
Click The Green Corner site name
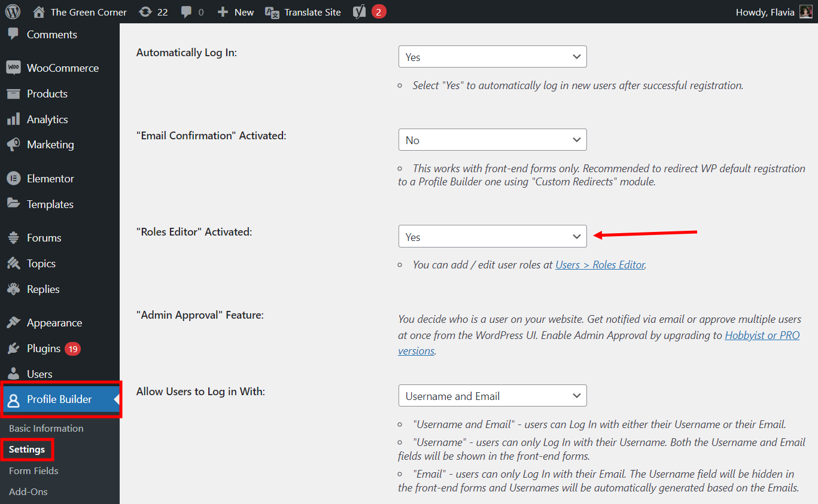pos(89,12)
